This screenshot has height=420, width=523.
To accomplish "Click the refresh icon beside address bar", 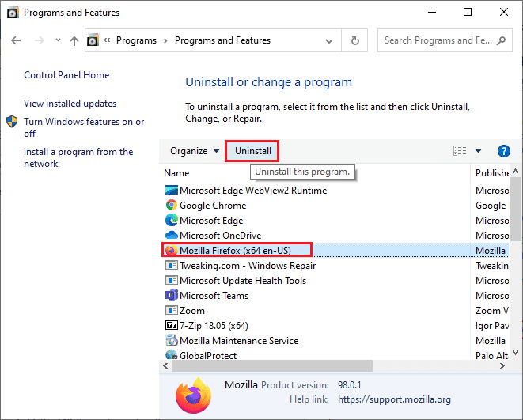I will click(355, 40).
